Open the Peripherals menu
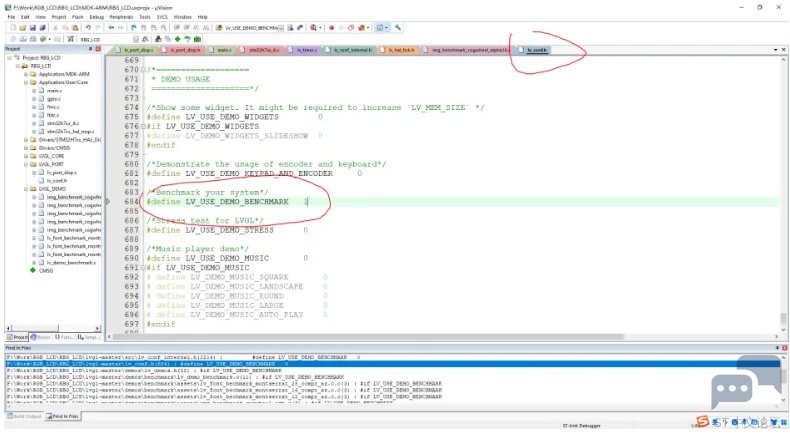Viewport: 790px width, 438px height. coord(121,17)
